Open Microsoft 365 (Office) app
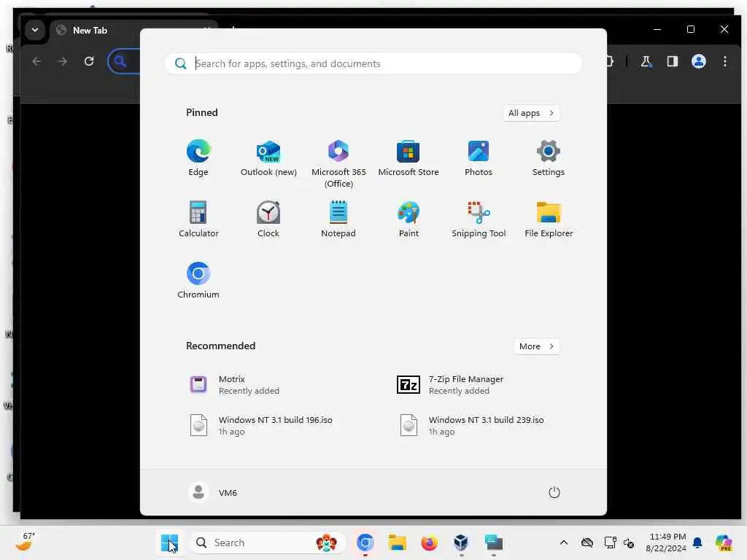Image resolution: width=747 pixels, height=560 pixels. pos(338,164)
